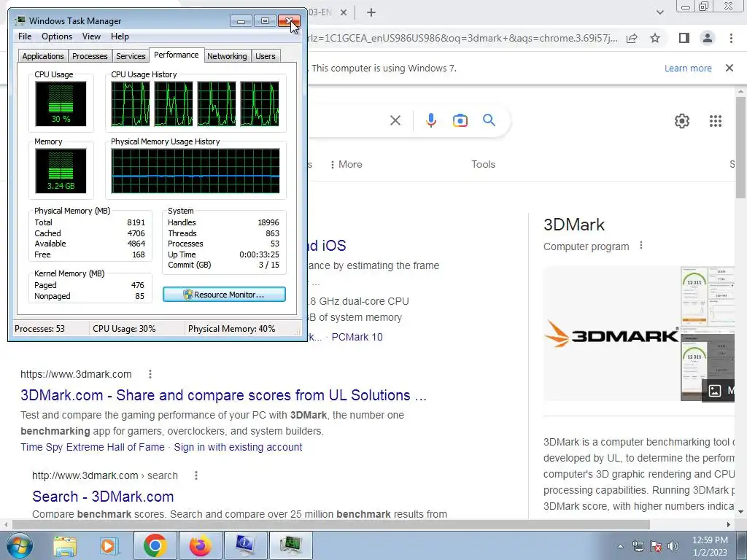747x560 pixels.
Task: Select Task Manager taskbar button
Action: tap(291, 545)
